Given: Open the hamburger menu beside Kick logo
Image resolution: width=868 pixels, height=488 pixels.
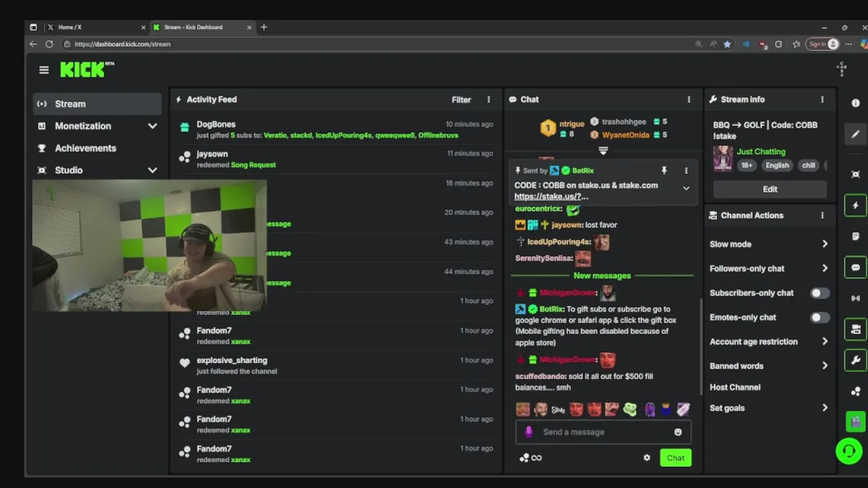Looking at the screenshot, I should point(44,70).
